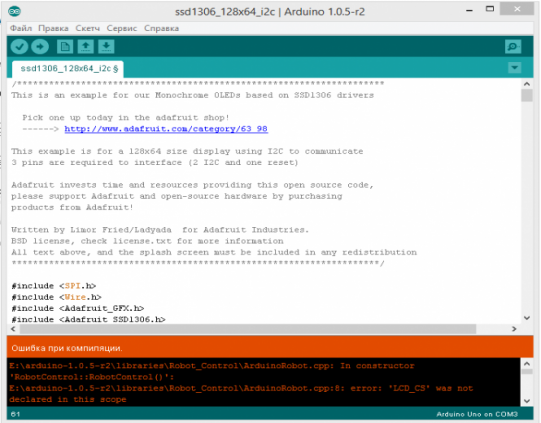
Task: Click the console scroll-down arrow
Action: point(527,401)
